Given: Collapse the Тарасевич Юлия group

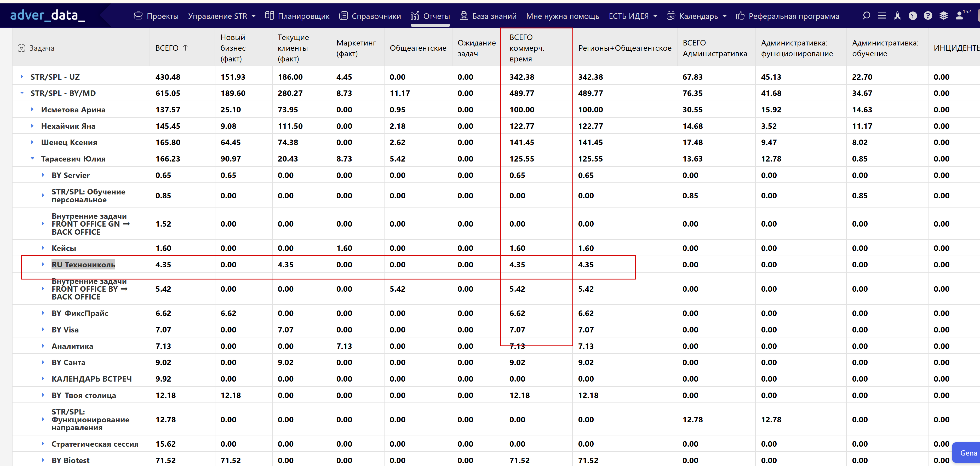Looking at the screenshot, I should point(33,159).
